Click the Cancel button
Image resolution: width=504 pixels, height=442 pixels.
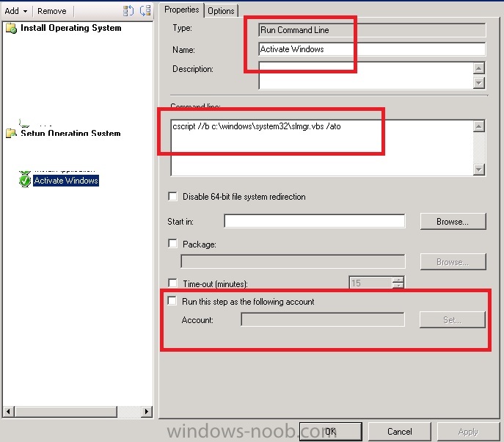coord(400,432)
